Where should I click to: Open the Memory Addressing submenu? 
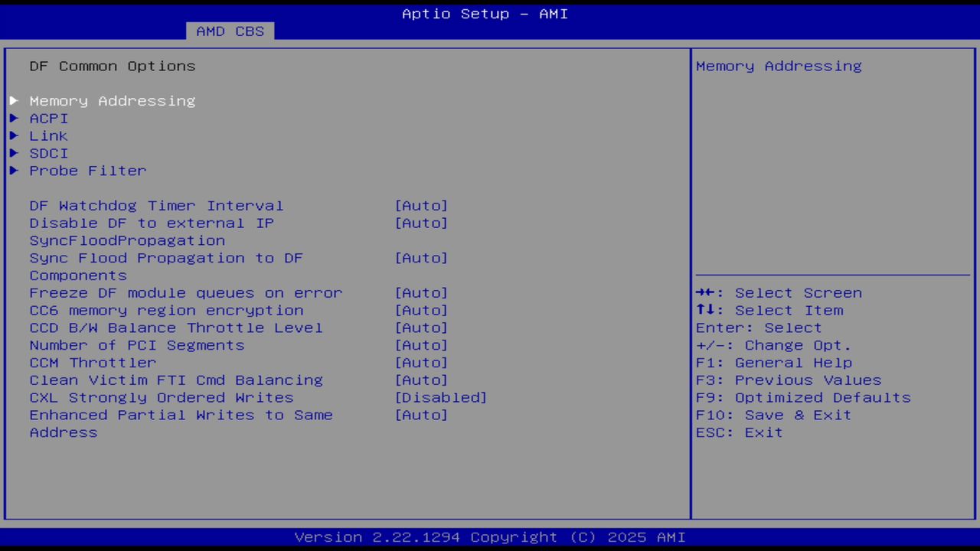coord(113,101)
